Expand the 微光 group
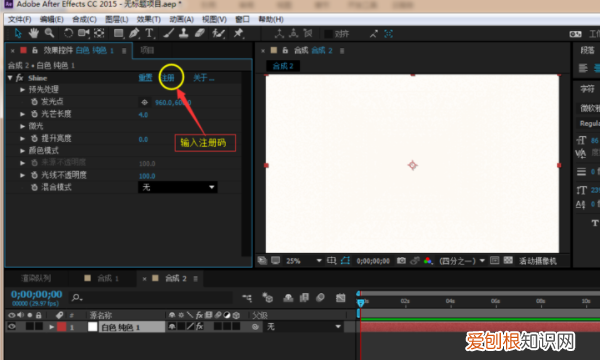The image size is (600, 360). 22,126
